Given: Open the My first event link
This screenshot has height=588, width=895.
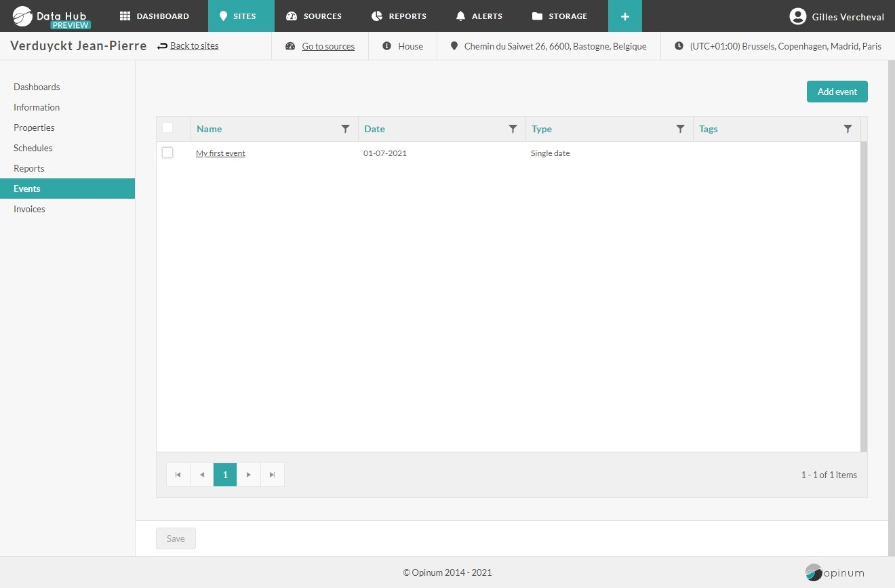Looking at the screenshot, I should [x=220, y=153].
